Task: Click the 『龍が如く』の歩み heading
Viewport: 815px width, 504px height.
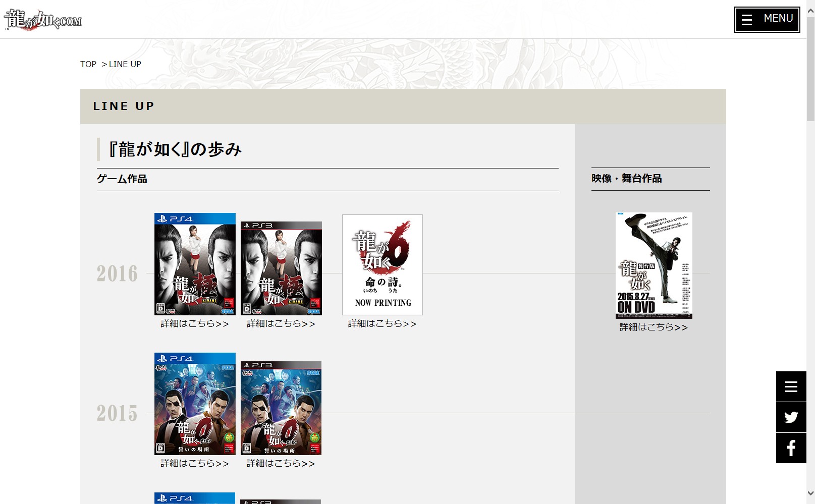Action: pos(176,149)
